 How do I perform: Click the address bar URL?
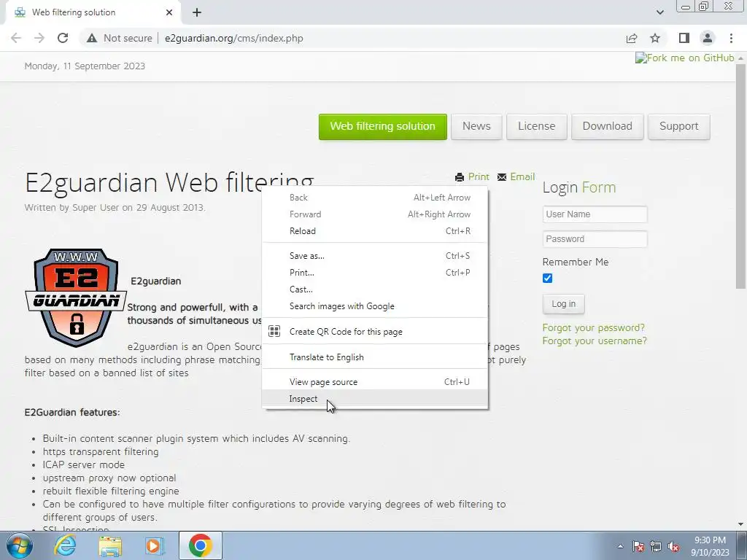(234, 38)
